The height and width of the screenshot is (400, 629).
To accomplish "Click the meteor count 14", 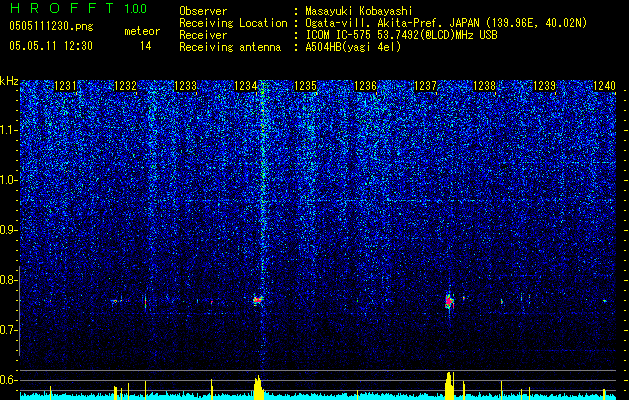I will pos(145,46).
